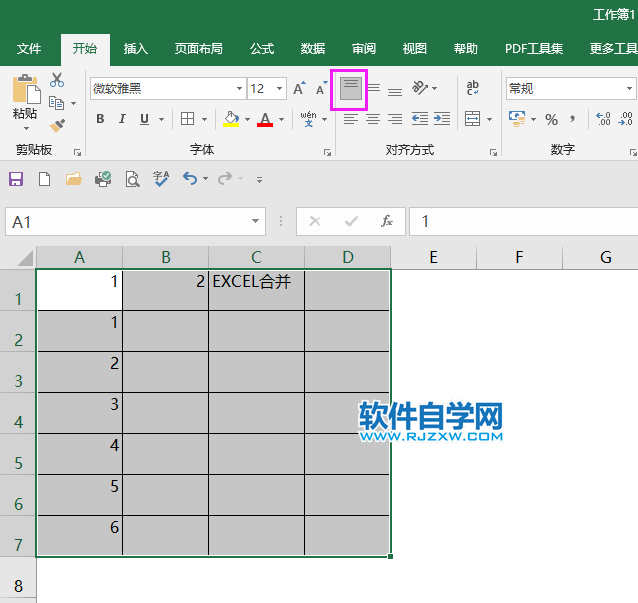Switch to the 审阅 tab
The width and height of the screenshot is (638, 603).
364,48
